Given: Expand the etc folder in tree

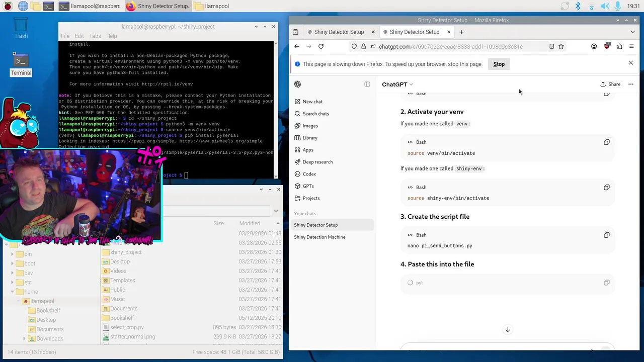Looking at the screenshot, I should [12, 283].
